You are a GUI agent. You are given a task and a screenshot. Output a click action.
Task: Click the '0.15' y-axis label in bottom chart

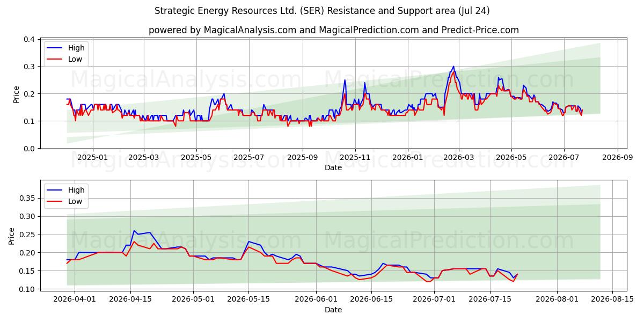[x=27, y=271]
